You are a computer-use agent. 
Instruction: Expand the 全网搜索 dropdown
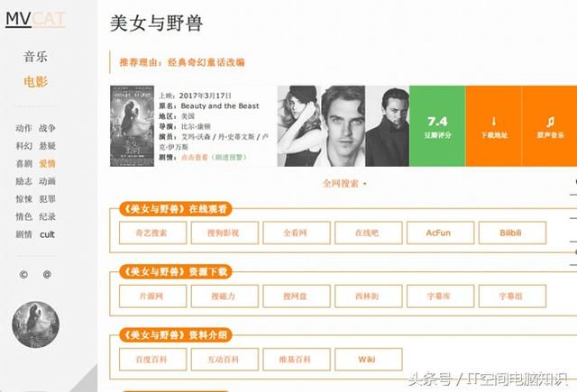[x=344, y=183]
